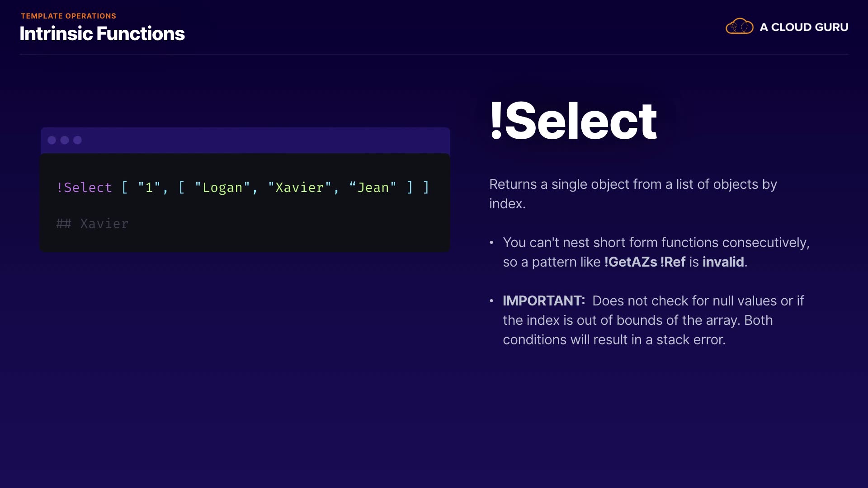The width and height of the screenshot is (868, 488).
Task: Click the A CLOUD GURU brand text
Action: click(x=803, y=27)
